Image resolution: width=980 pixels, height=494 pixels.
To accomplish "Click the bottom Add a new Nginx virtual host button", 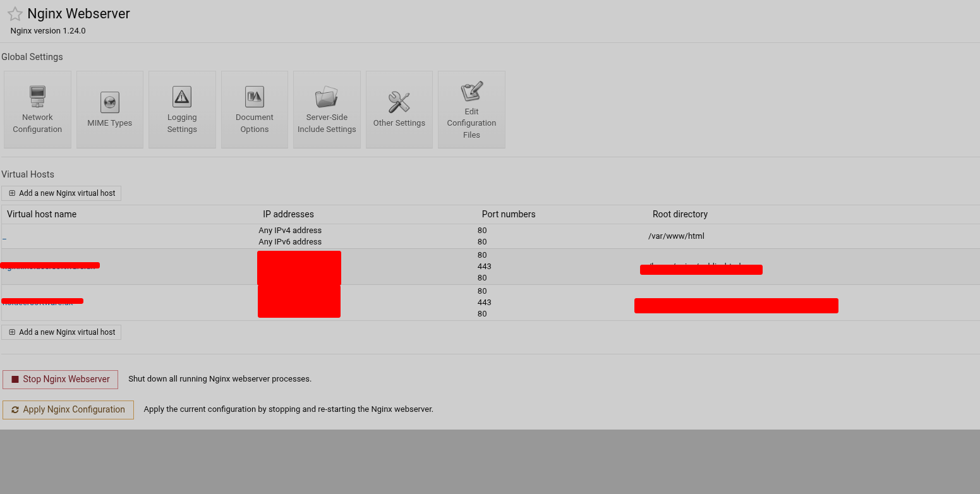I will click(x=61, y=332).
